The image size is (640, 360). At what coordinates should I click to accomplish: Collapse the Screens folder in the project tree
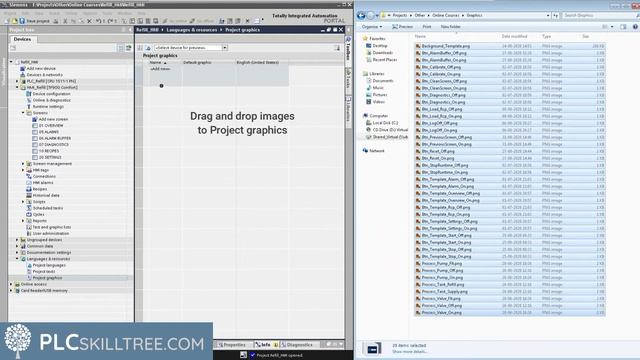tap(23, 113)
